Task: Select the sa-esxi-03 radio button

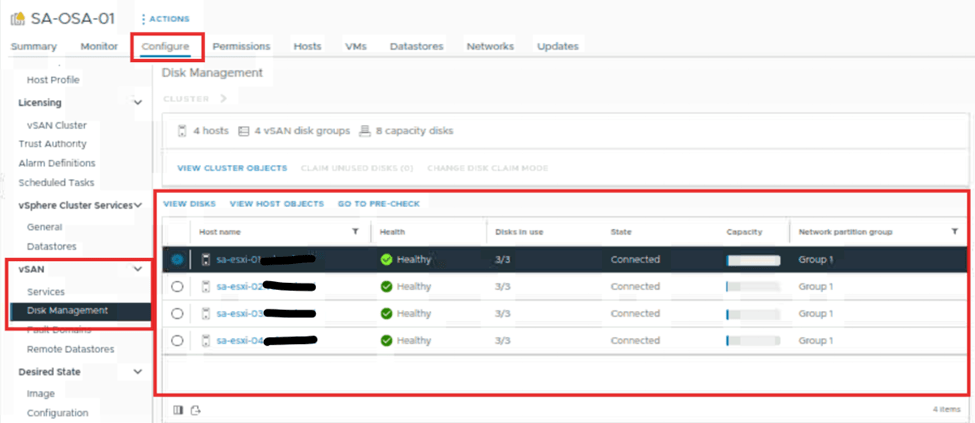Action: [177, 314]
